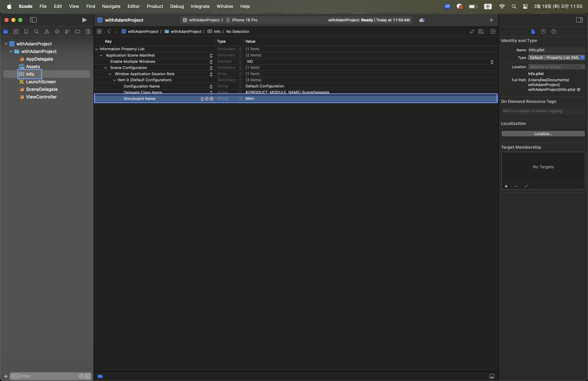Select the History inspector tab
This screenshot has height=381, width=588.
543,31
